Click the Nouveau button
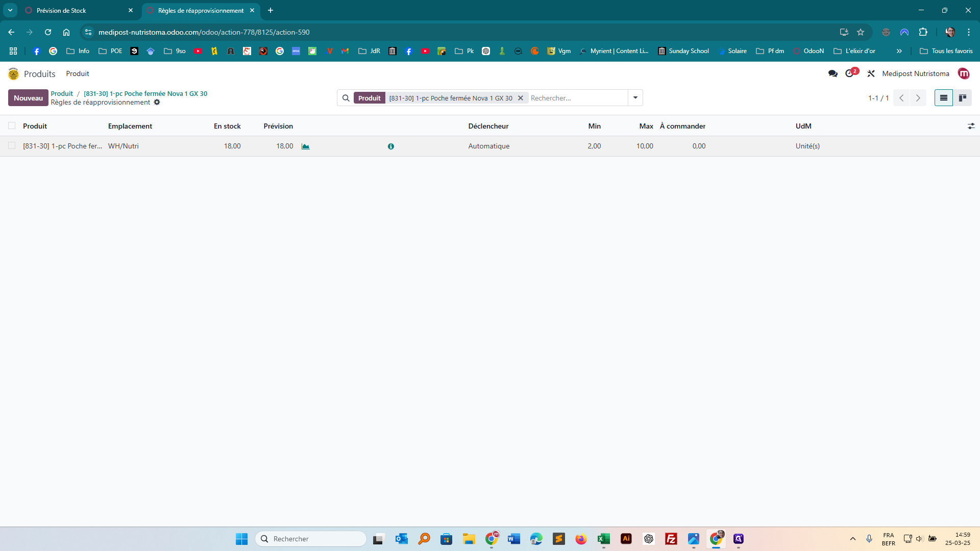 (x=28, y=98)
